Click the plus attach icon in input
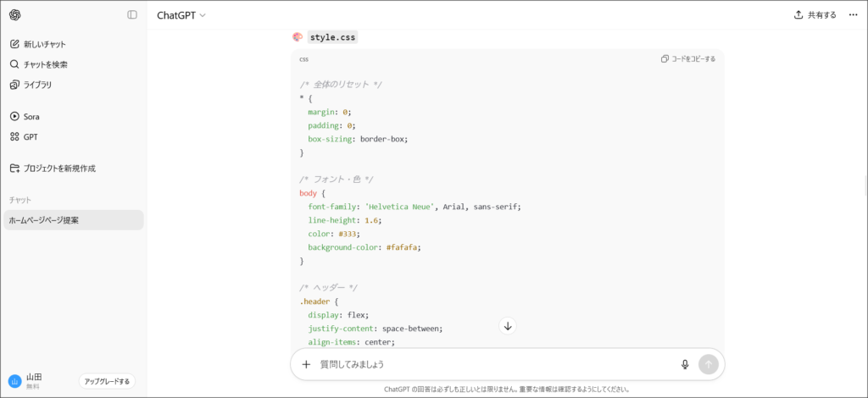Viewport: 868px width, 398px height. click(306, 364)
